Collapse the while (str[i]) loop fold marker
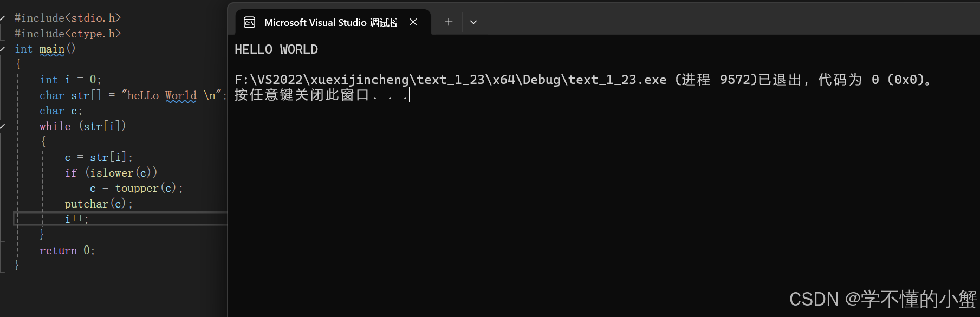The height and width of the screenshot is (317, 980). click(3, 126)
